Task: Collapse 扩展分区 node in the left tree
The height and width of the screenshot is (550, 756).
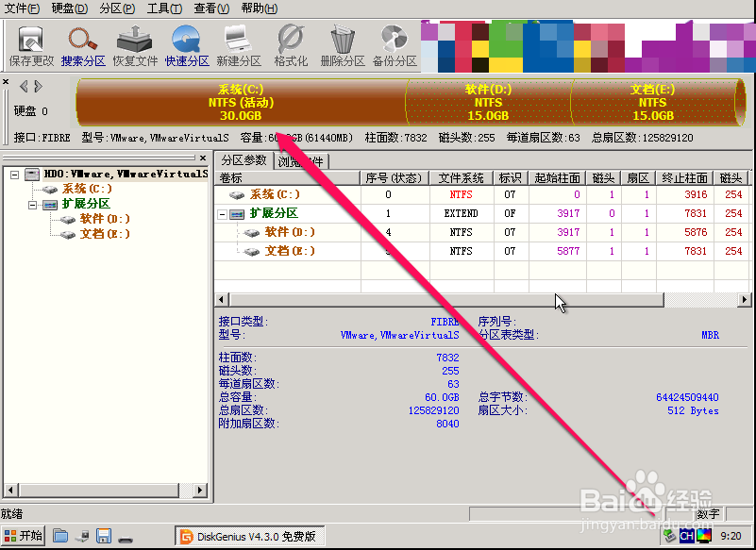Action: pyautogui.click(x=32, y=206)
